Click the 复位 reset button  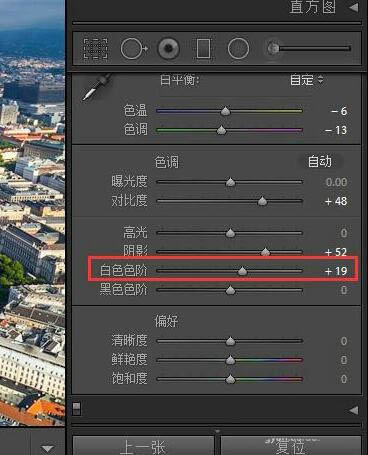(291, 446)
